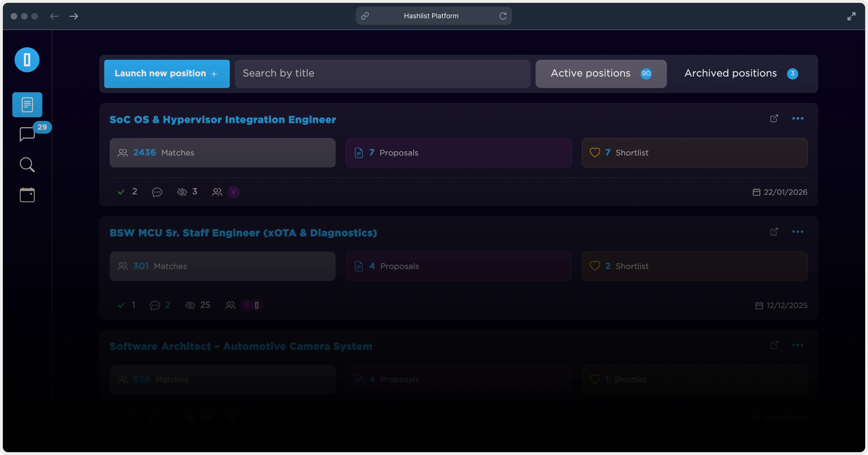868x455 pixels.
Task: Click hidden-eye icon showing 25 on BSW card
Action: point(190,305)
